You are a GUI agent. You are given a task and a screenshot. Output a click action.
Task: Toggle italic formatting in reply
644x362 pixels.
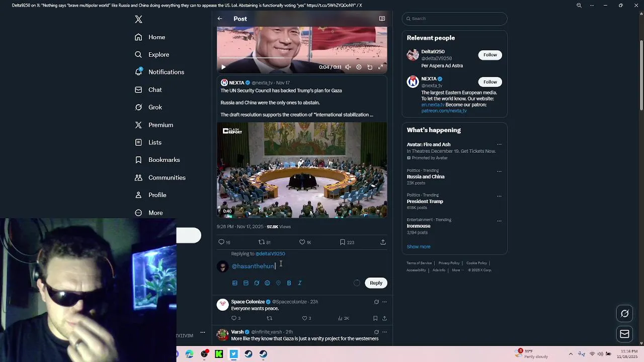coord(300,283)
